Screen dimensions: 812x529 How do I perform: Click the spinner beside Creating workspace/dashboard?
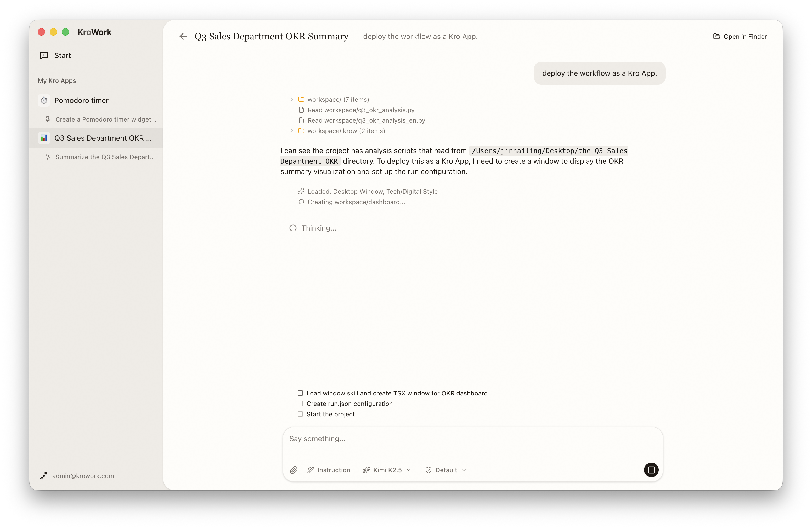click(x=301, y=202)
